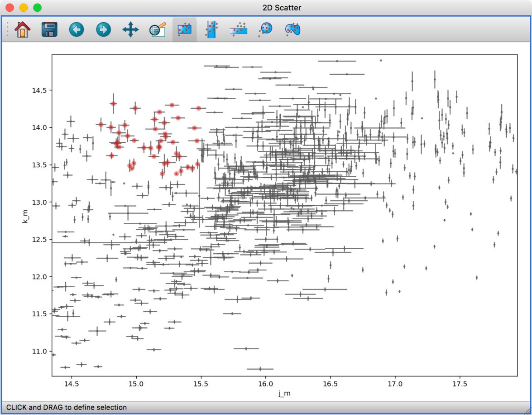The image size is (532, 415).
Task: Click the 17.5 tick on j_m axis
Action: (x=460, y=384)
